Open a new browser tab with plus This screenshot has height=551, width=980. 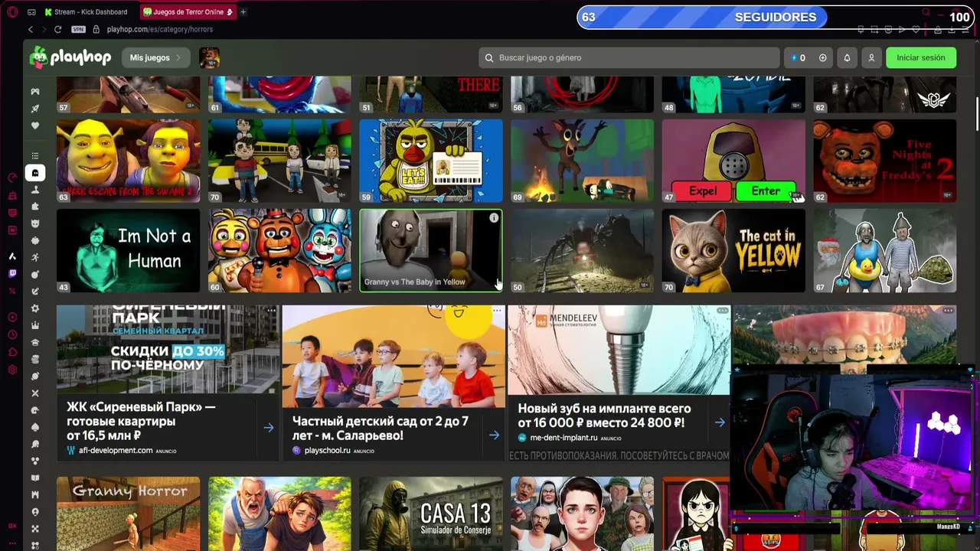[243, 12]
